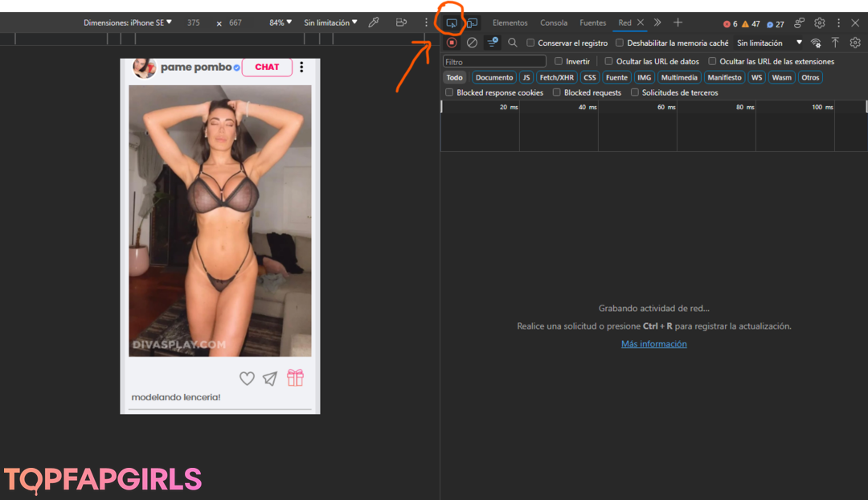
Task: Toggle the Invertir filter checkbox
Action: click(559, 61)
